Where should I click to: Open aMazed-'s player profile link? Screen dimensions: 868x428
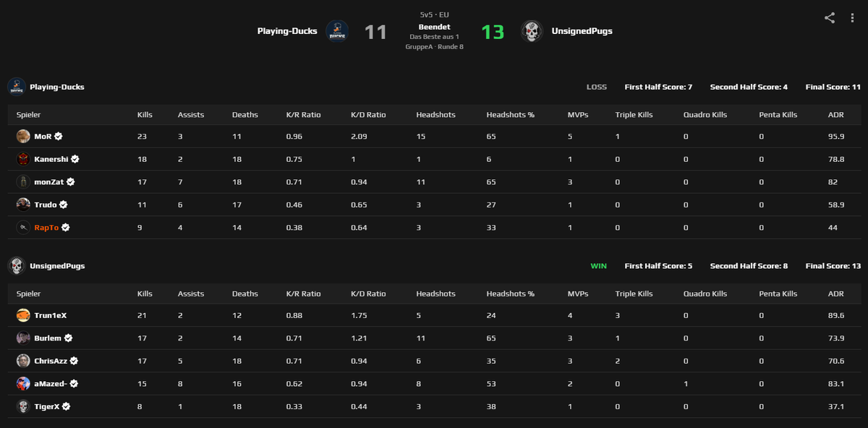(51, 384)
